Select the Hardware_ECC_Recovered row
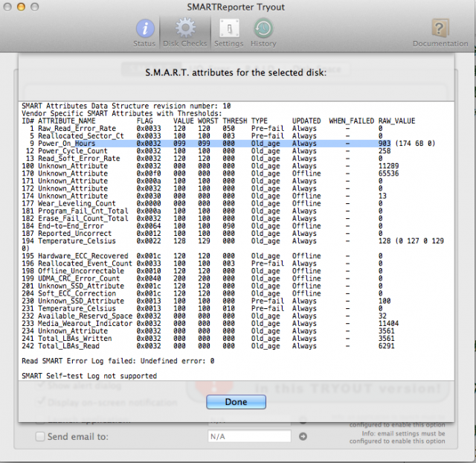 pos(201,256)
